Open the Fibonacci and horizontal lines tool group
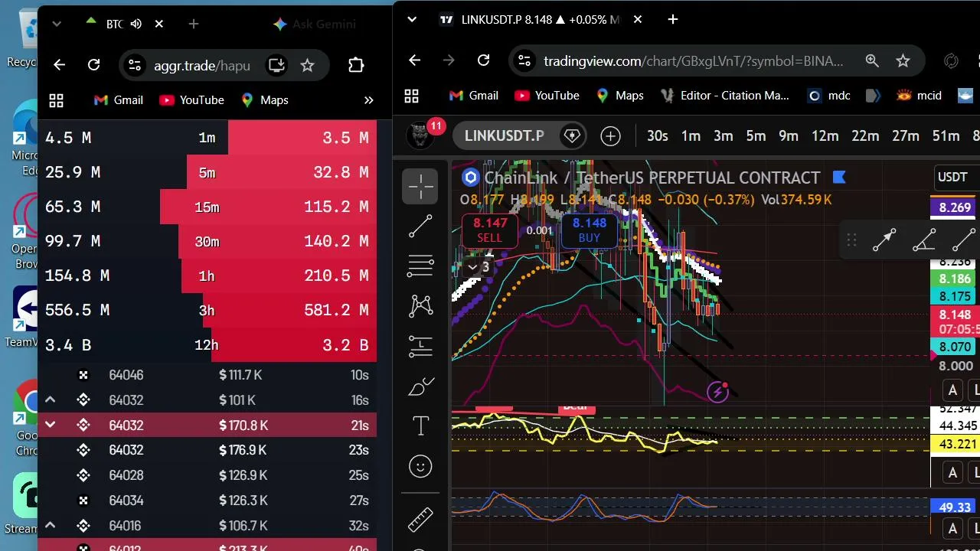The height and width of the screenshot is (551, 980). 420,266
